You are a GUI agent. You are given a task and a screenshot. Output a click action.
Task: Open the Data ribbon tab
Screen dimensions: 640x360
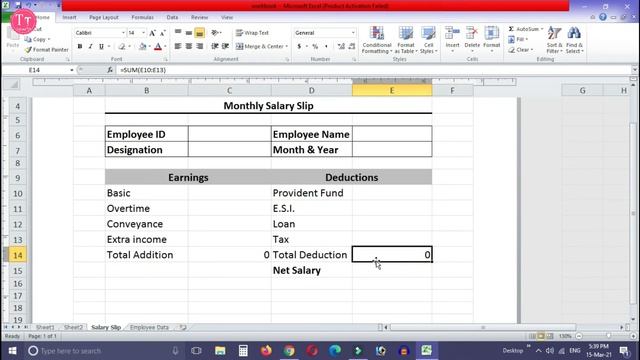tap(172, 18)
